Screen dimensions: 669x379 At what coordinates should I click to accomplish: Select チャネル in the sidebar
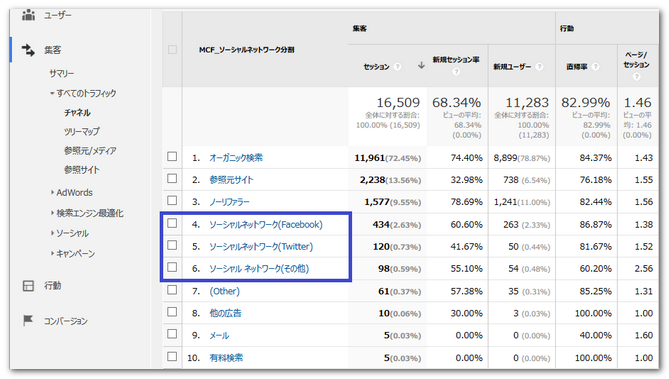point(77,113)
